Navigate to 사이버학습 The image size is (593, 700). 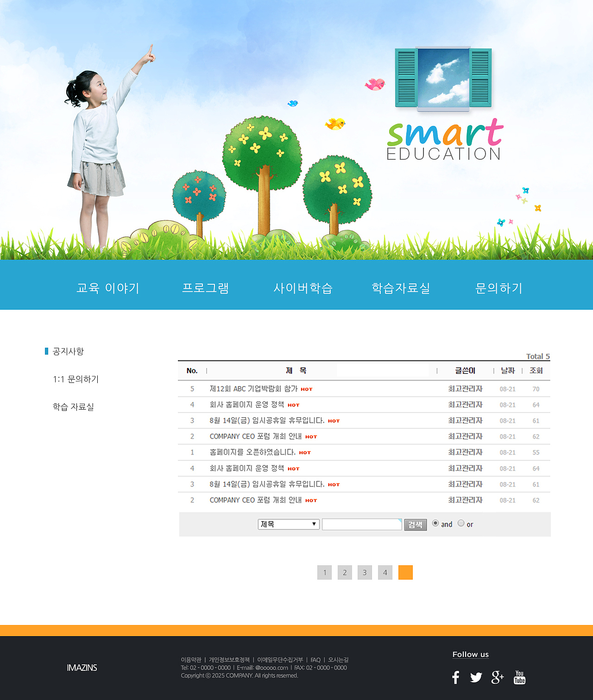[x=304, y=287]
